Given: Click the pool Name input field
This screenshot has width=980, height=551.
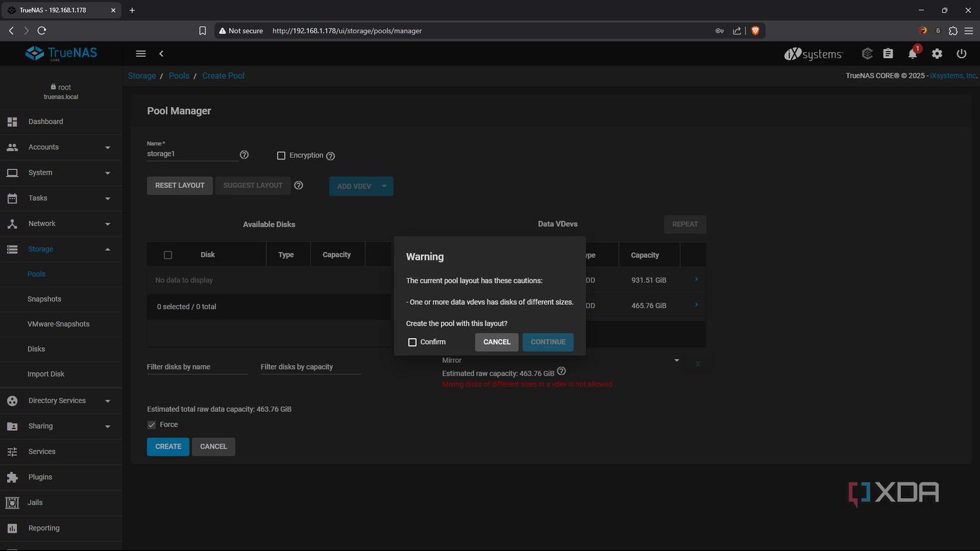Looking at the screenshot, I should (x=191, y=154).
